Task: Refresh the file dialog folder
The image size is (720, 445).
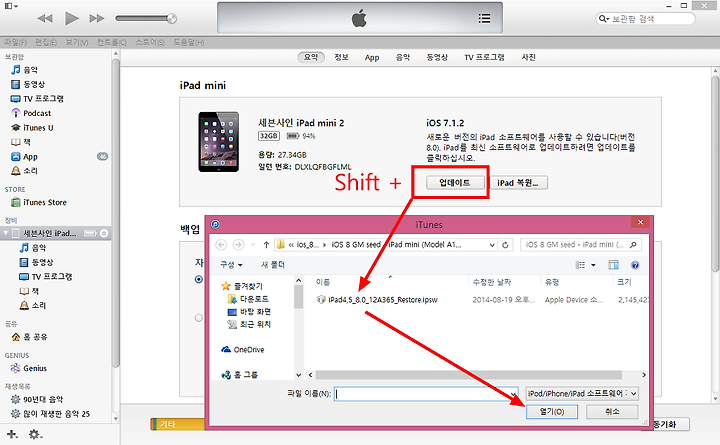Action: 505,245
